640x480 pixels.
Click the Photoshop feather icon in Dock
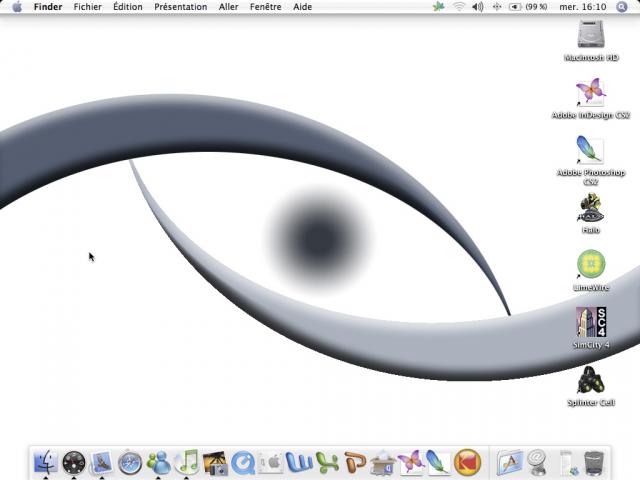point(438,463)
